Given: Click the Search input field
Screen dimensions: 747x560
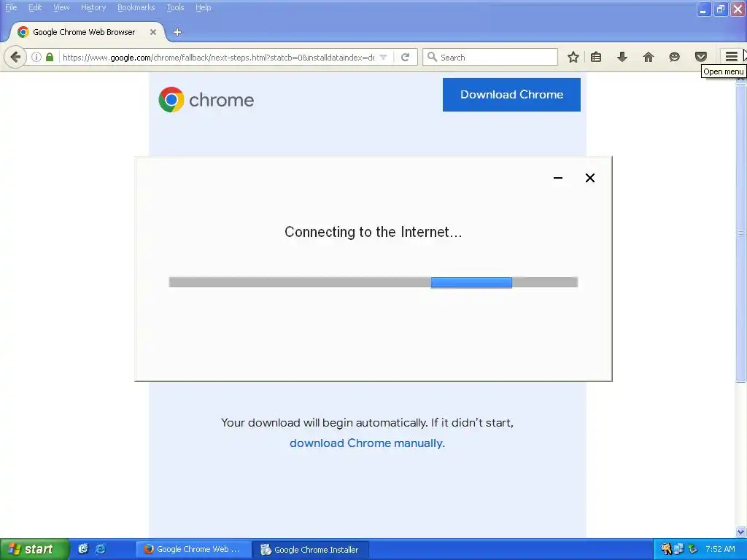Looking at the screenshot, I should tap(489, 57).
